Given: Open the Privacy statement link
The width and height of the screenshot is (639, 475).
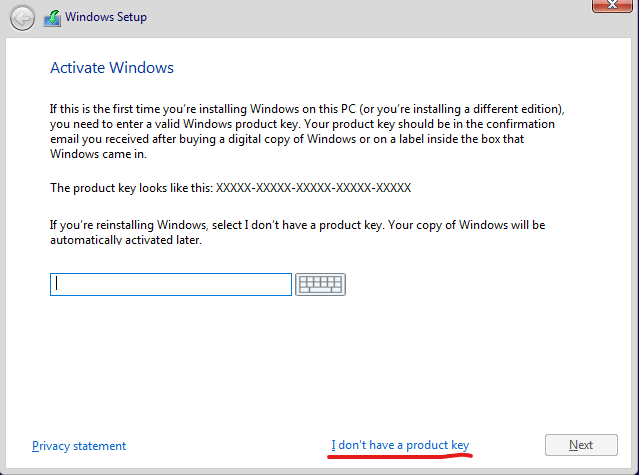Looking at the screenshot, I should 79,446.
